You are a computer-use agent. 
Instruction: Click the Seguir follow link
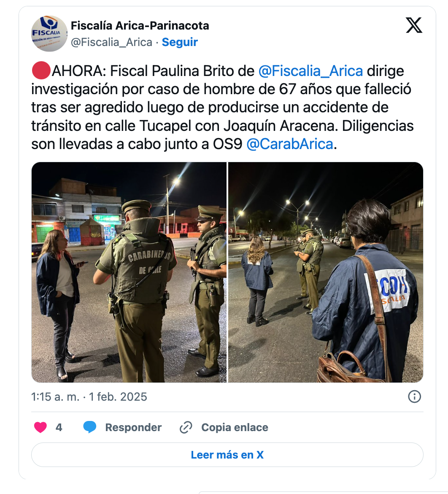180,42
